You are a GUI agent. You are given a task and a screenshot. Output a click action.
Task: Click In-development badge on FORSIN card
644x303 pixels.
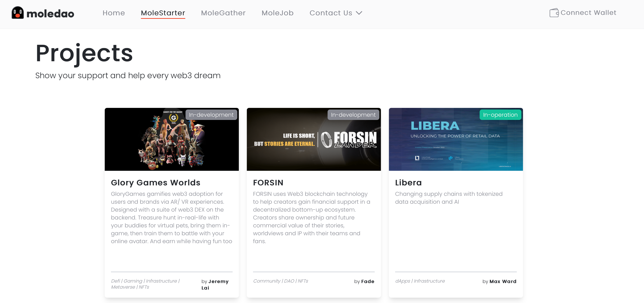pos(353,115)
